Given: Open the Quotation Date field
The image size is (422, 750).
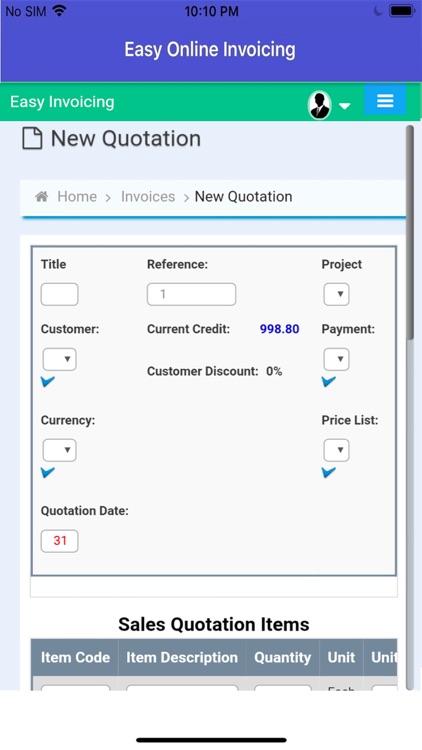Looking at the screenshot, I should click(x=59, y=541).
